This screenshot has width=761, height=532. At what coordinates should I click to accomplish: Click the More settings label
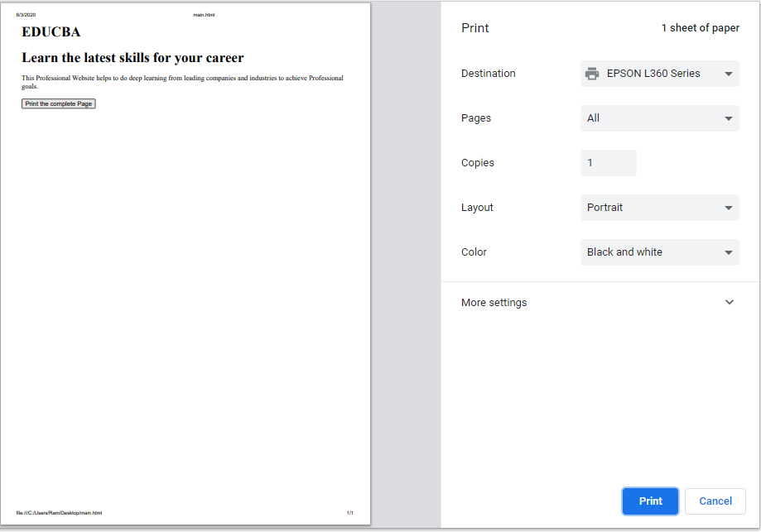(494, 303)
